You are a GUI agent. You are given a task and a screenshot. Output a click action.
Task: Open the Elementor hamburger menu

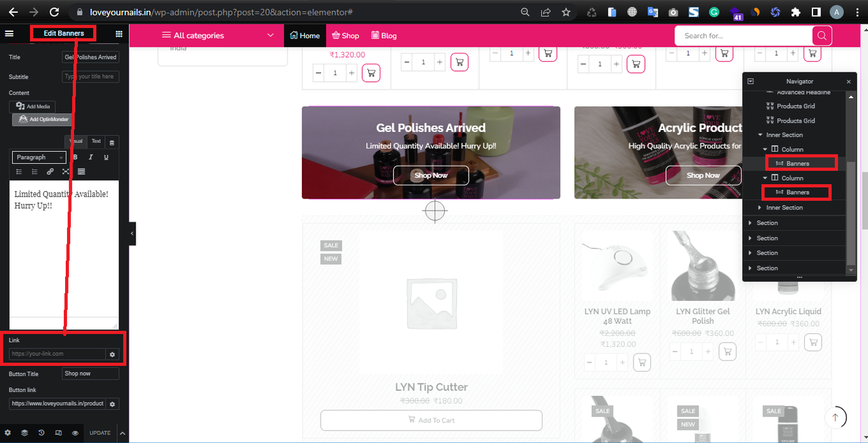9,33
